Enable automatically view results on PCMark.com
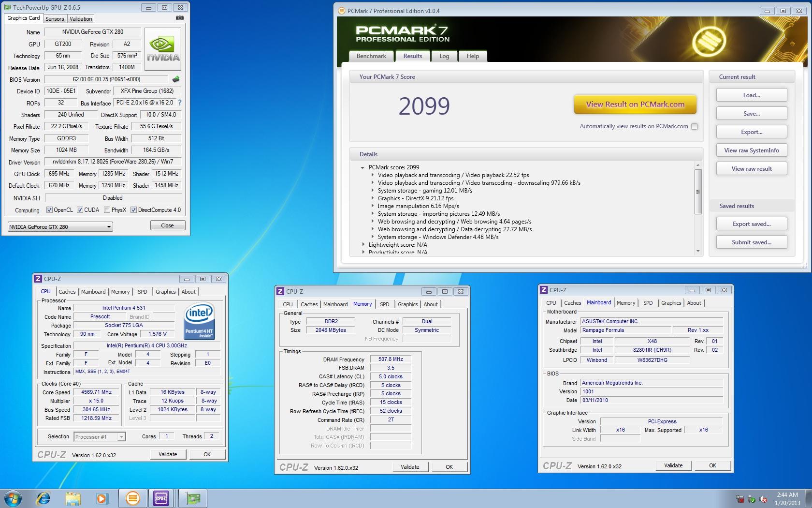This screenshot has width=812, height=508. click(695, 126)
